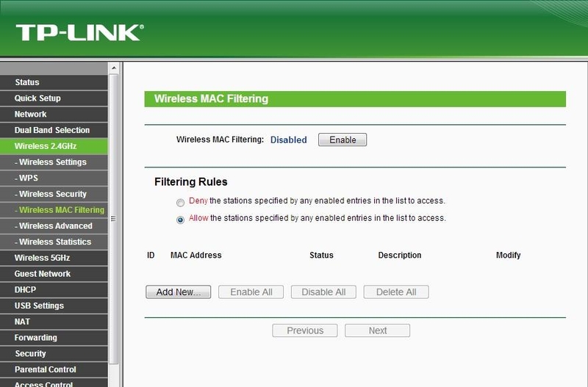Click the Description column header
The height and width of the screenshot is (387, 588).
[x=400, y=255]
